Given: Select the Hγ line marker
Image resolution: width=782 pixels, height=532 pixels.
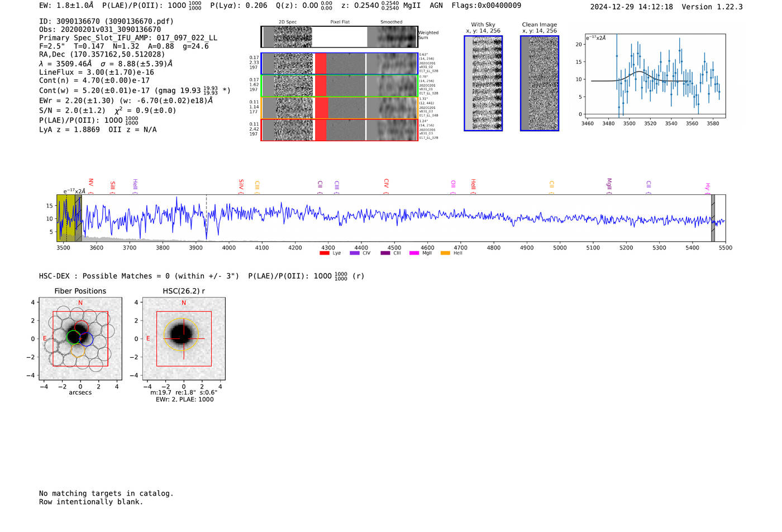Looking at the screenshot, I should pos(707,189).
